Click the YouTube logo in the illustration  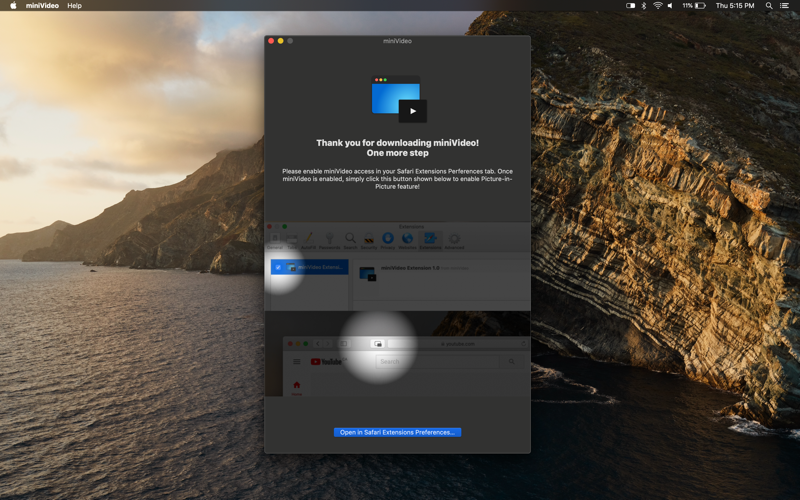[x=328, y=362]
